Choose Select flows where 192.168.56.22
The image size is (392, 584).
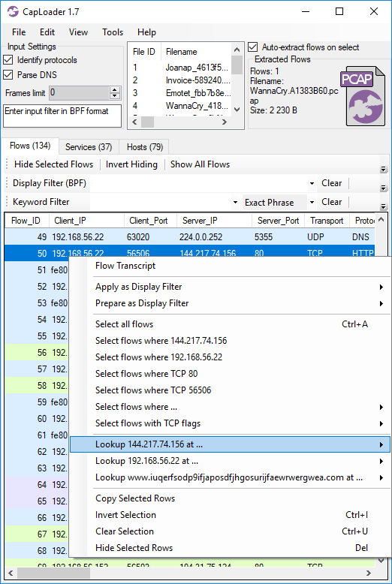[231, 357]
